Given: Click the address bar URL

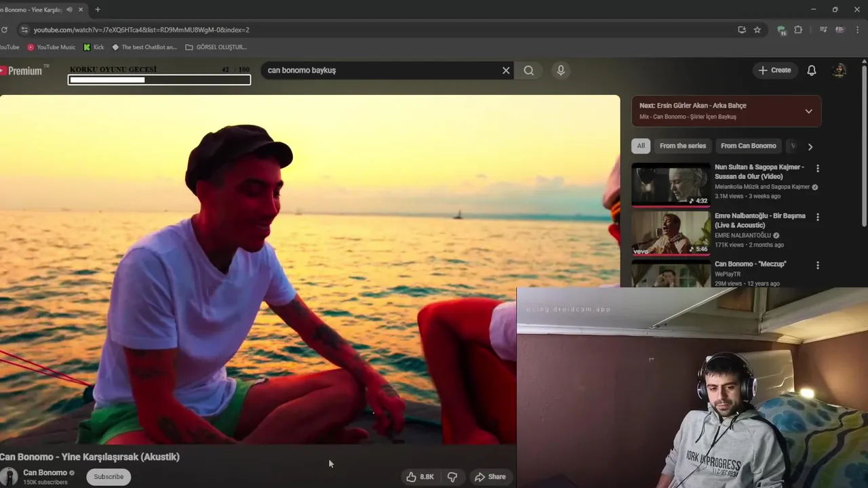Looking at the screenshot, I should pyautogui.click(x=142, y=30).
